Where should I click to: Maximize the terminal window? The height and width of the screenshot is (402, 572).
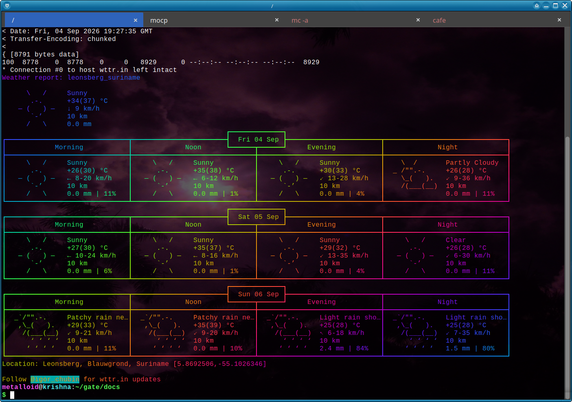555,6
